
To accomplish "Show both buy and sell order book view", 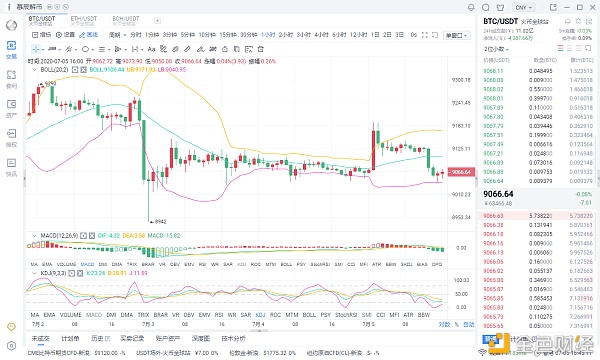I will [561, 49].
